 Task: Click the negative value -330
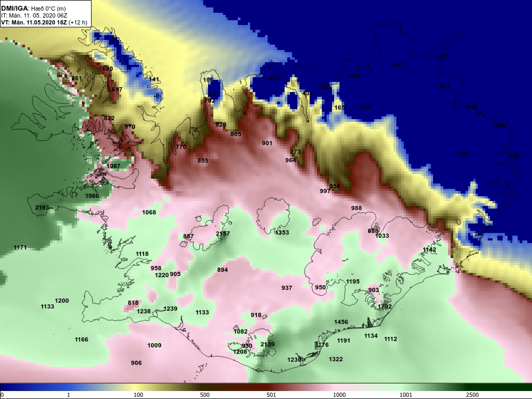tap(463, 154)
